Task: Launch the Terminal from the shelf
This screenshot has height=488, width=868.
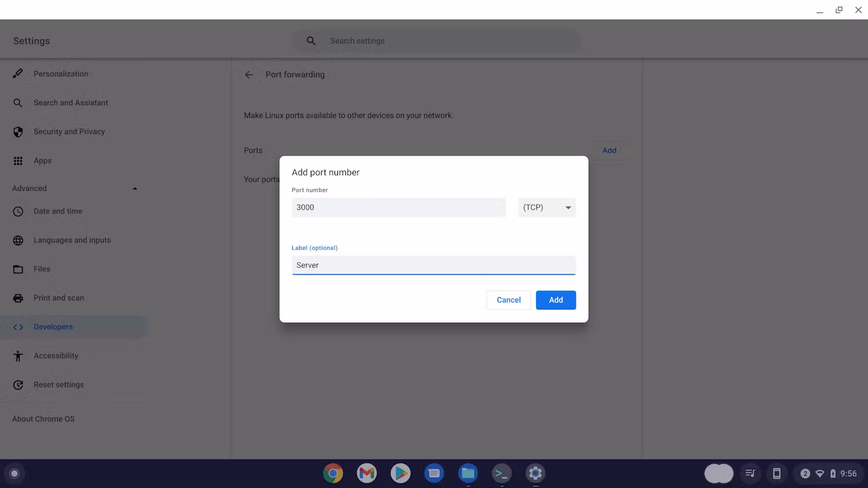Action: click(x=502, y=473)
